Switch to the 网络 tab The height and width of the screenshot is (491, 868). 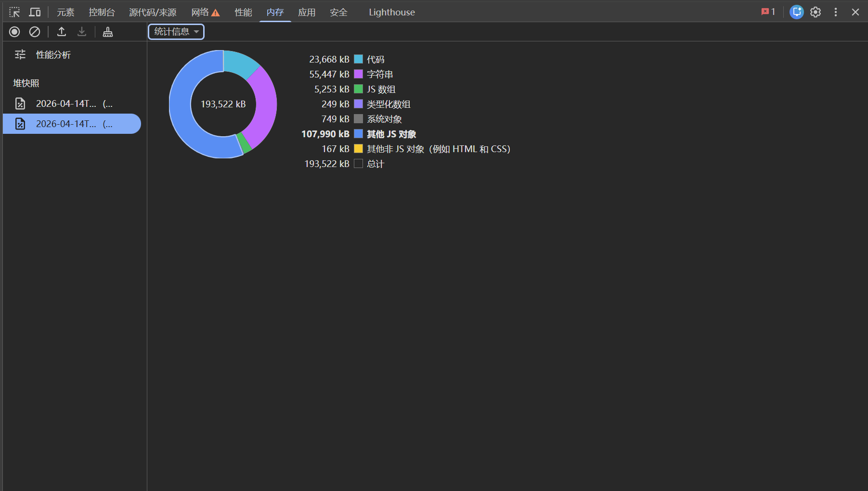[205, 12]
